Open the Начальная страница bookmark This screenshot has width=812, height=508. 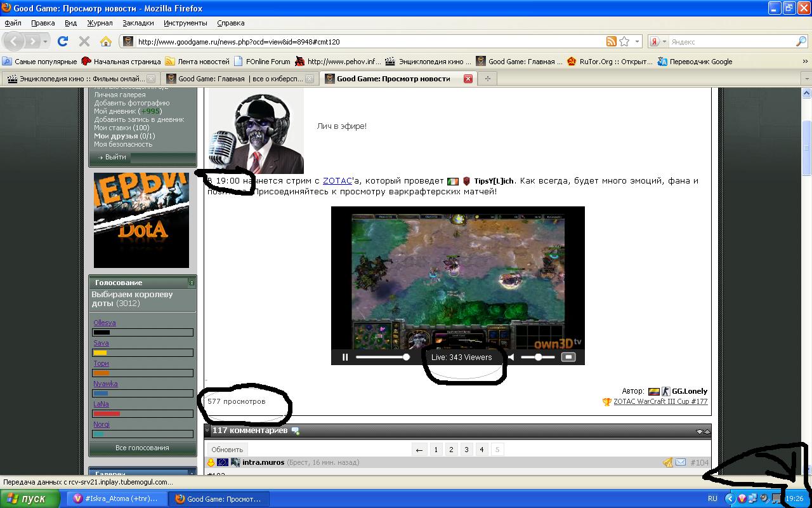[x=121, y=62]
